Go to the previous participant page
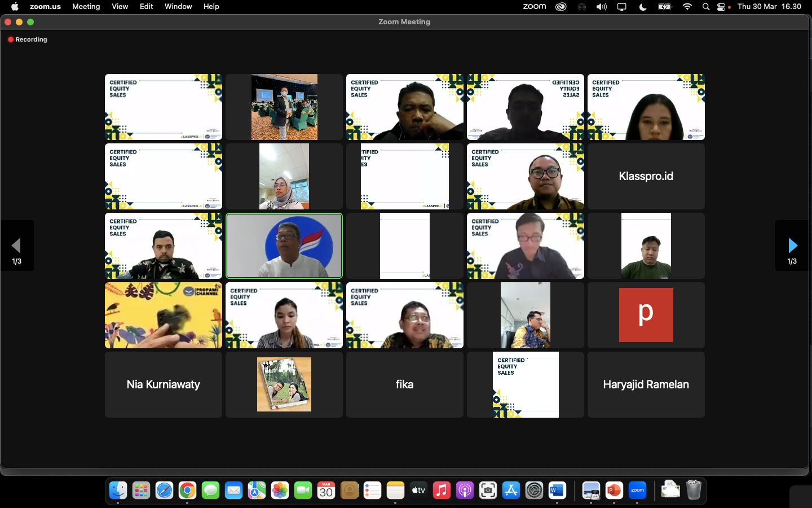Viewport: 812px width, 508px height. pos(16,246)
